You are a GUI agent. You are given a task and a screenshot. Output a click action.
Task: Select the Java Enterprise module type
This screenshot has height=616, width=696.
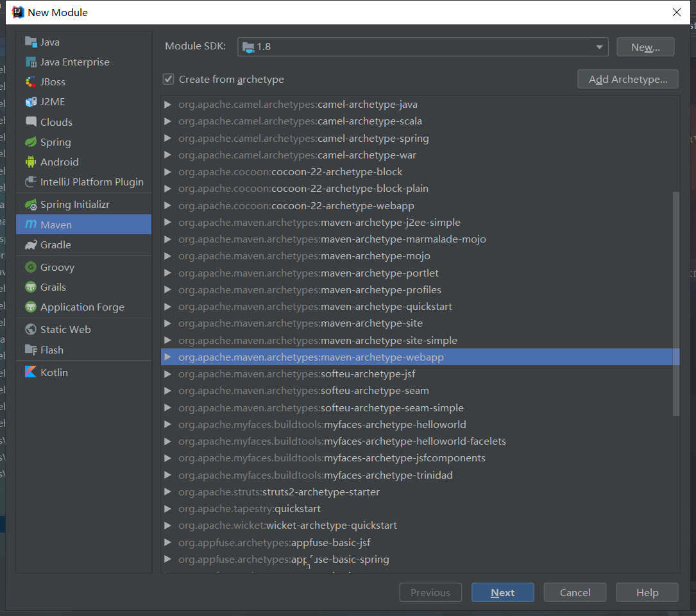(x=83, y=62)
